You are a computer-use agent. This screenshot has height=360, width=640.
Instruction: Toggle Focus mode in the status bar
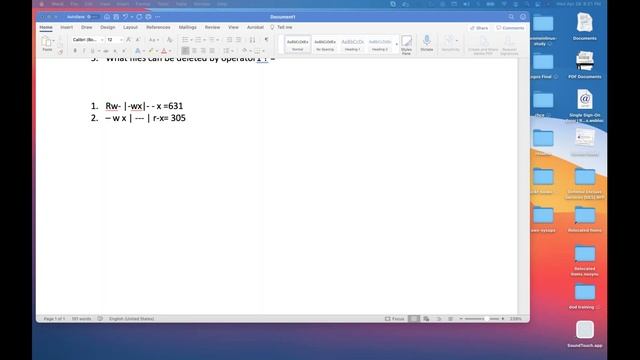click(395, 319)
